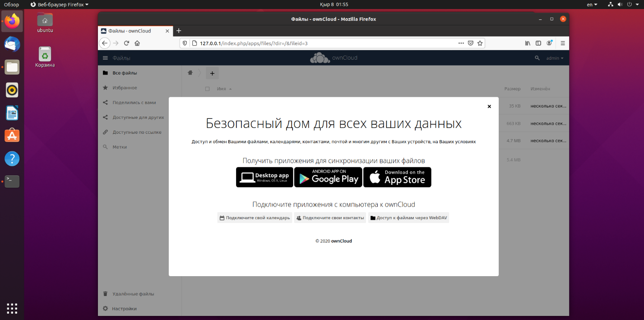Open Firefox hamburger menu
This screenshot has height=320, width=644.
[563, 43]
